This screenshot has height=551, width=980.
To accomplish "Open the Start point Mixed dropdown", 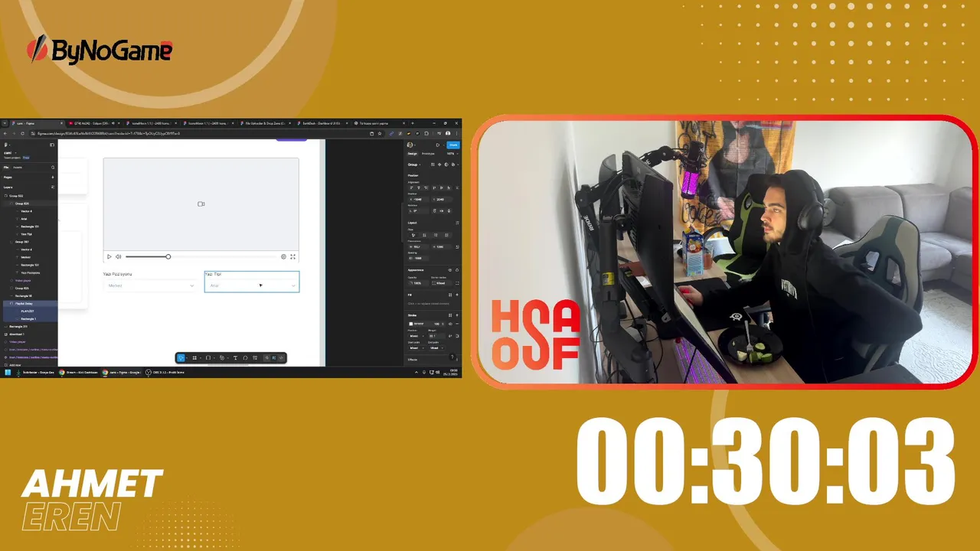I will (416, 348).
